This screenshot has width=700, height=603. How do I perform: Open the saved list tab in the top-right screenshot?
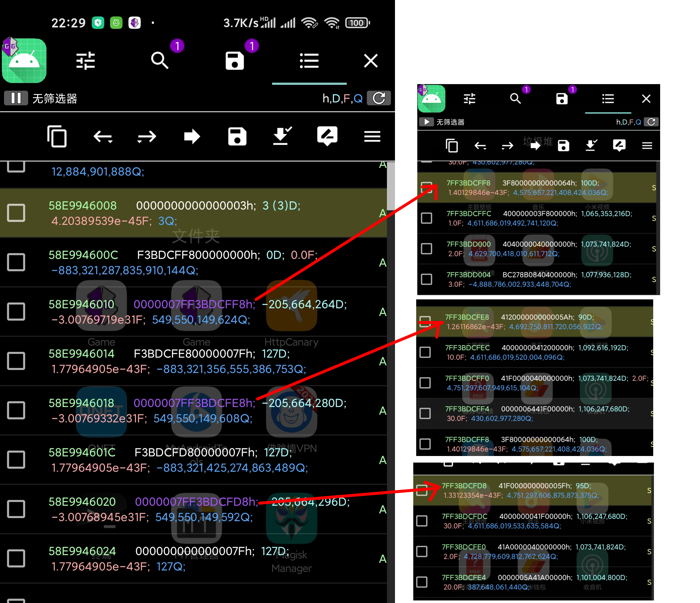[562, 99]
